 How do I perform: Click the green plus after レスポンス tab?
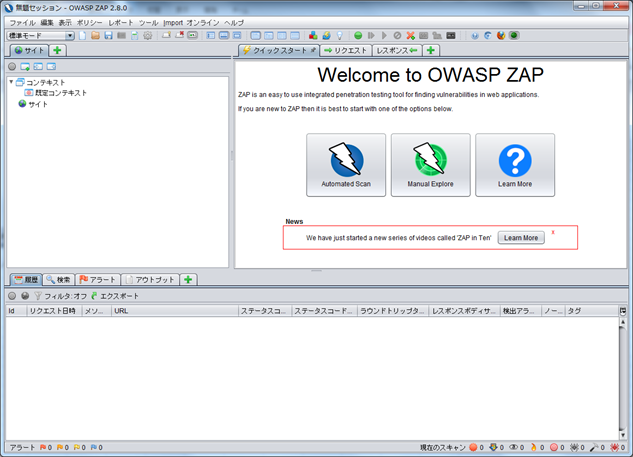(431, 50)
